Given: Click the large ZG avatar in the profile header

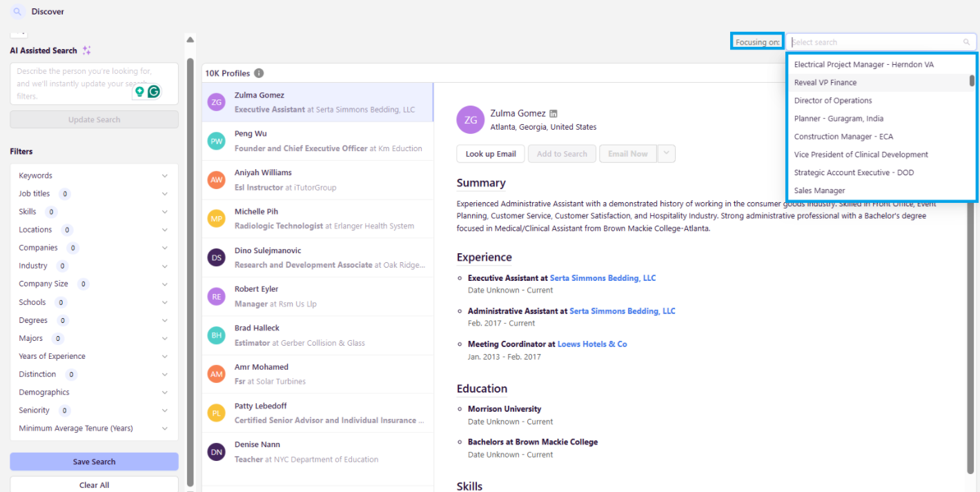Looking at the screenshot, I should (470, 119).
